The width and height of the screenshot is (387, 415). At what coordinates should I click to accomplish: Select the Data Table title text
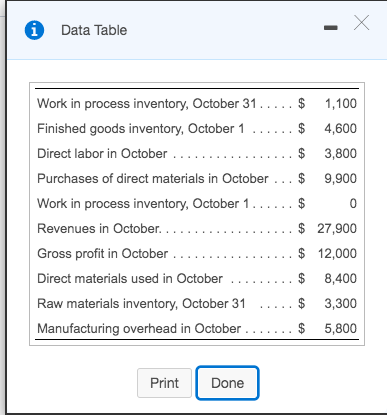94,30
